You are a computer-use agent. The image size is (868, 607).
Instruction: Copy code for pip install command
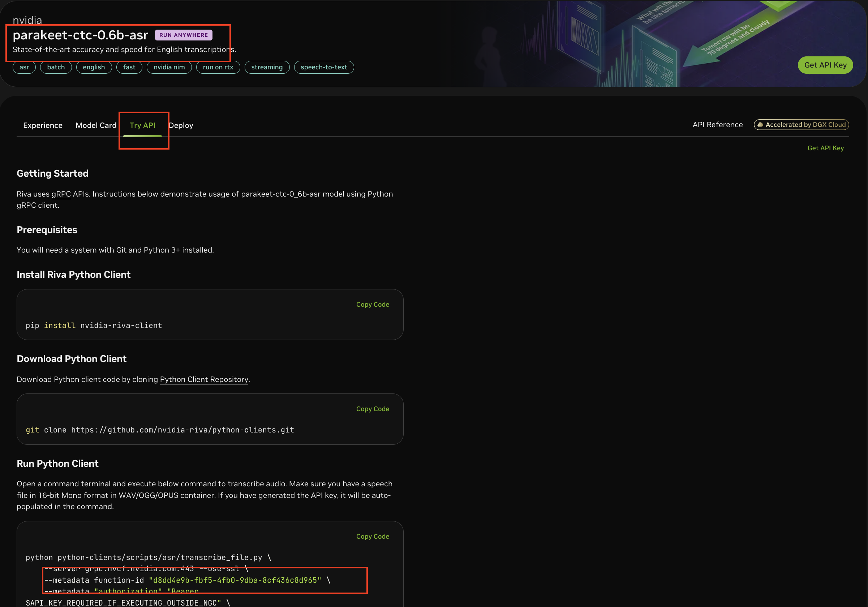click(x=372, y=304)
